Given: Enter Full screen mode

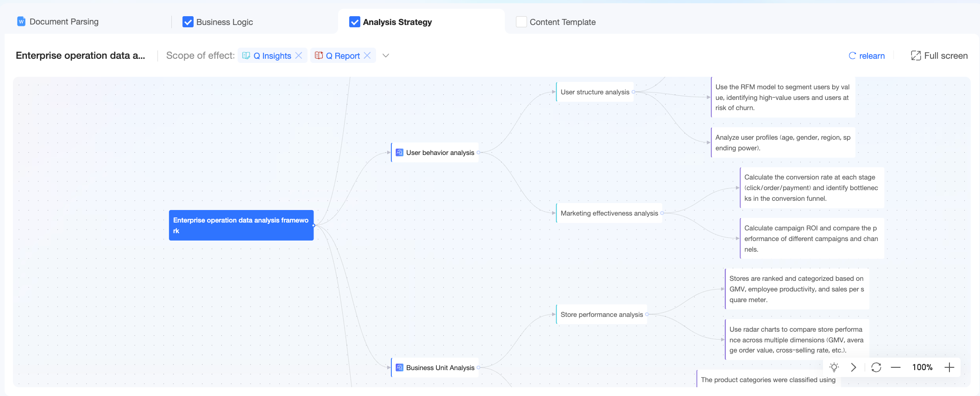Looking at the screenshot, I should pos(939,56).
